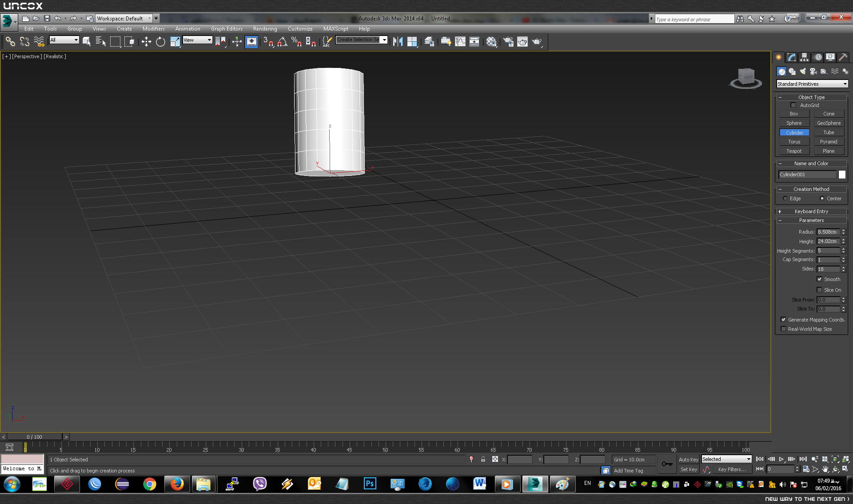Select the Center creation method
This screenshot has height=504, width=853.
[822, 198]
